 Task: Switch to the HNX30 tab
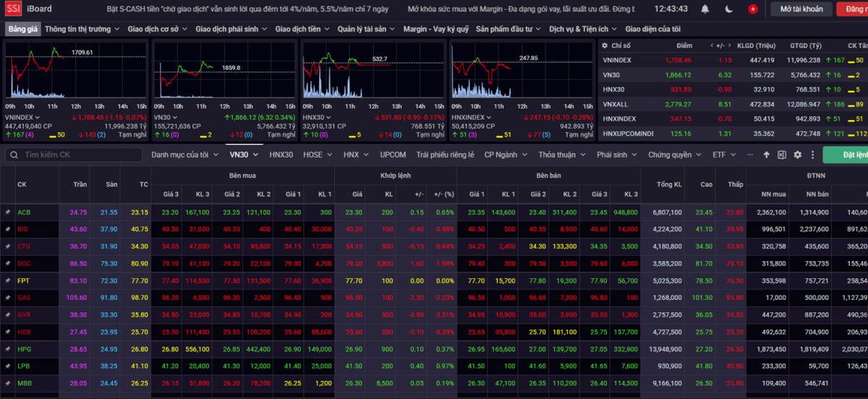coord(281,155)
